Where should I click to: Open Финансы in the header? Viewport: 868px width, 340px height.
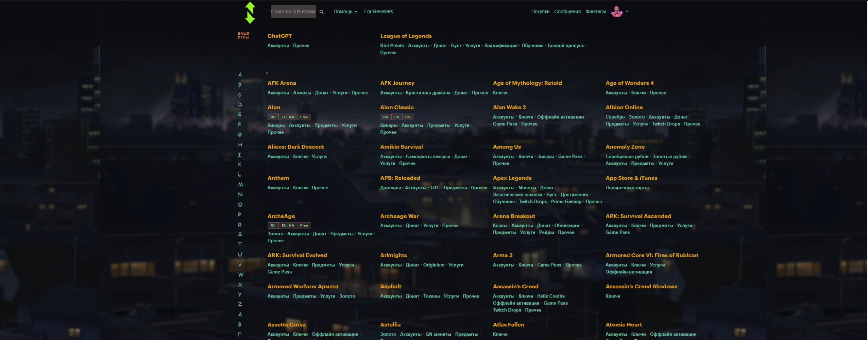(x=595, y=11)
